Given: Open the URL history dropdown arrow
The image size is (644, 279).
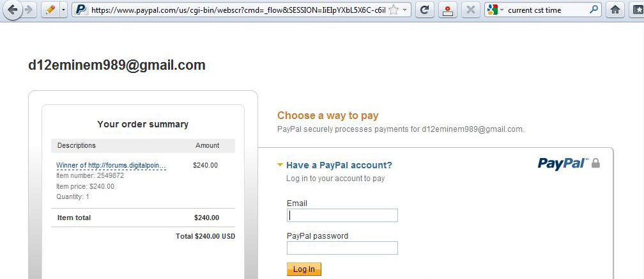Looking at the screenshot, I should [405, 10].
